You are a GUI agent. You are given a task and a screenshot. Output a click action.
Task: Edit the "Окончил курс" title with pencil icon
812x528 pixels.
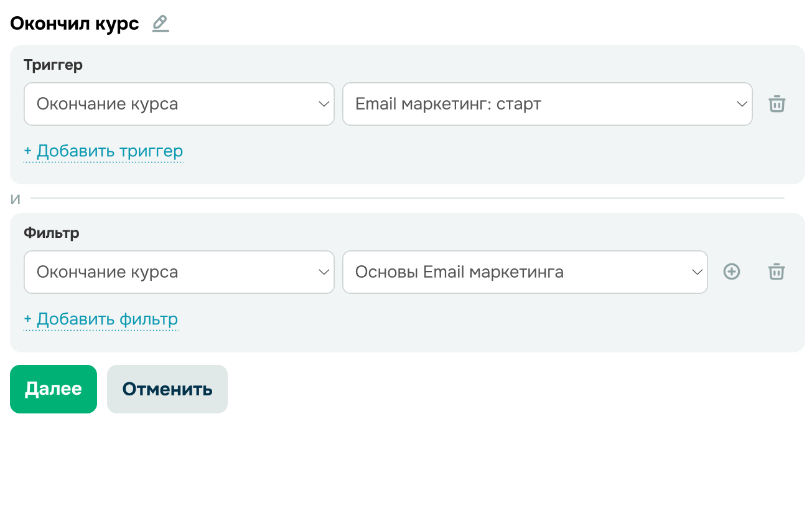click(x=161, y=24)
